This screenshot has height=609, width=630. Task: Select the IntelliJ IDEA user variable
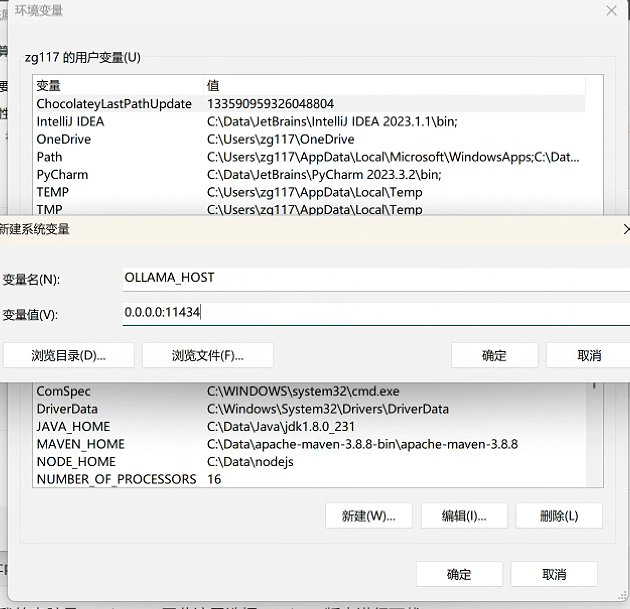[x=70, y=122]
